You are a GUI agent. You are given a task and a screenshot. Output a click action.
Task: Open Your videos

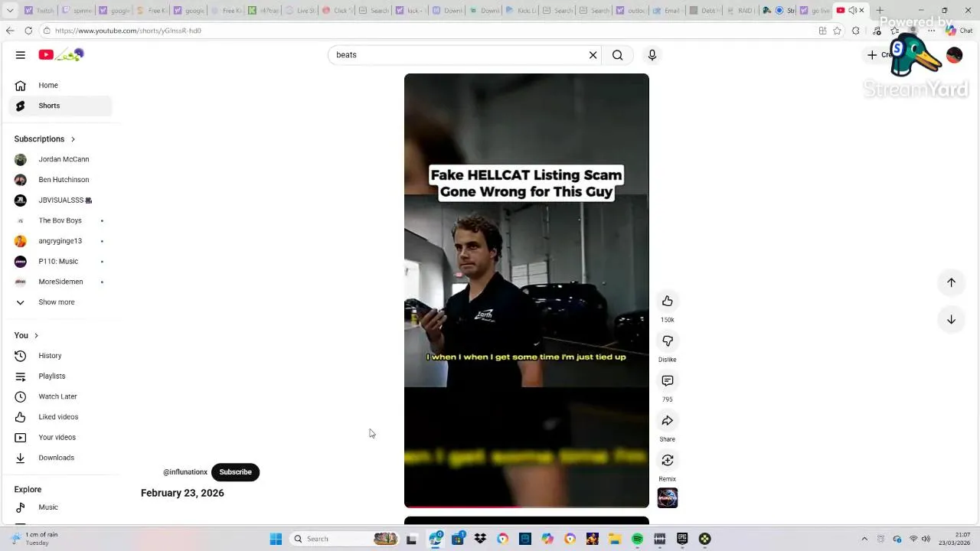(x=60, y=438)
